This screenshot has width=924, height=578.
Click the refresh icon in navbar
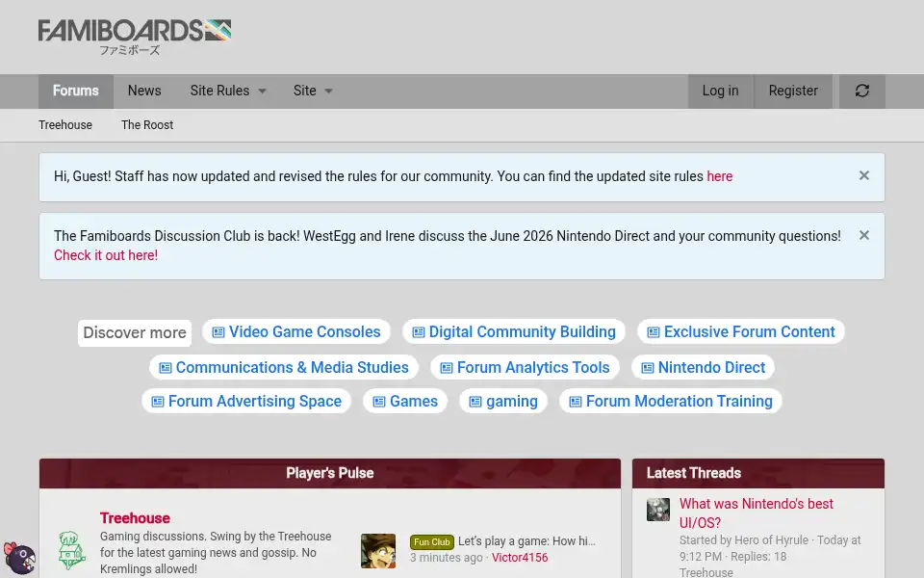click(x=862, y=91)
